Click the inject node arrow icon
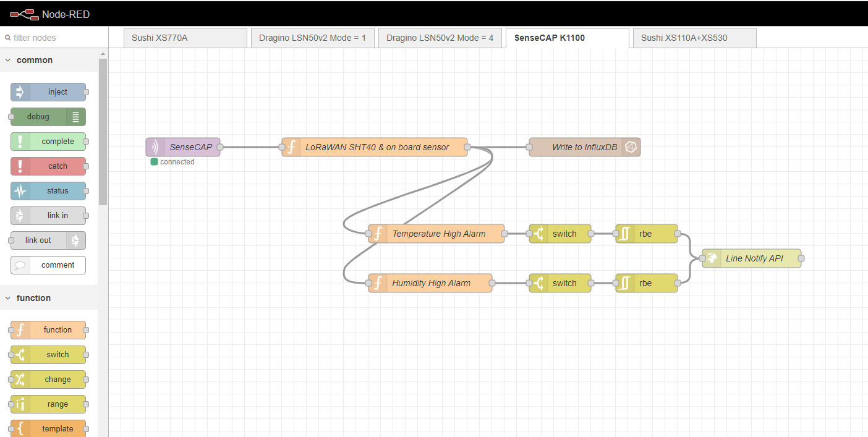868x437 pixels. coord(20,92)
